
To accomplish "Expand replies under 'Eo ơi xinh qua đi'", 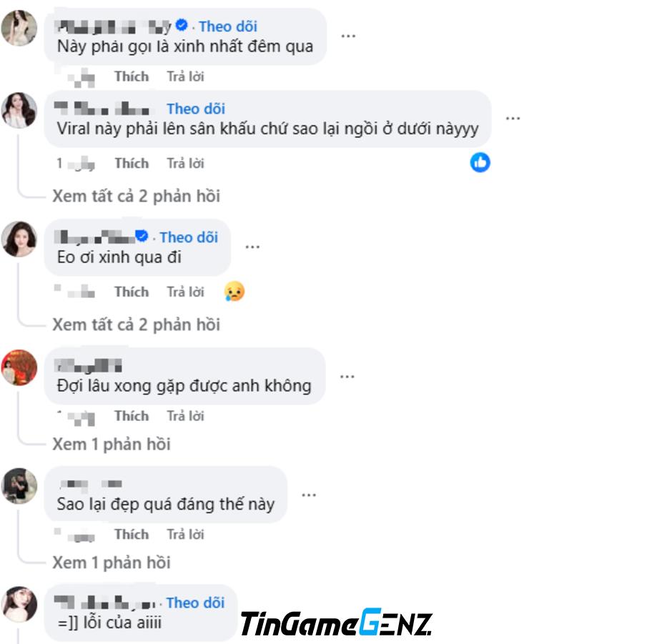I will pyautogui.click(x=137, y=325).
